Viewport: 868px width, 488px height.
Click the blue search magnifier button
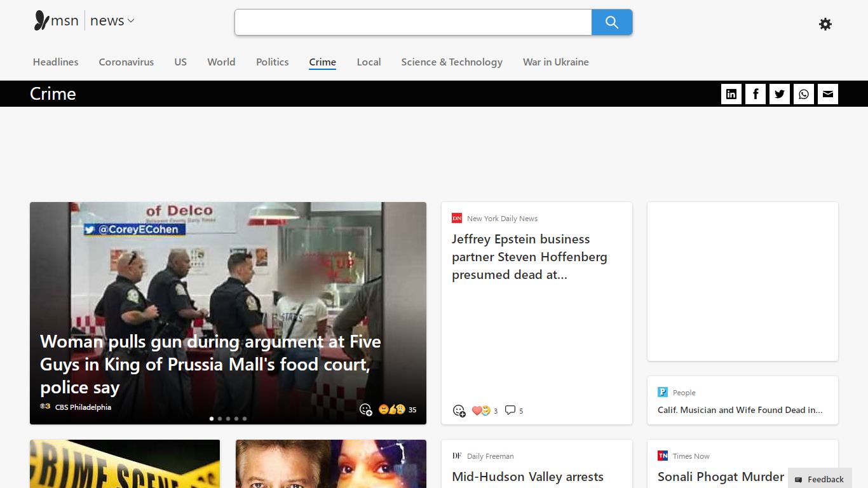click(x=612, y=22)
